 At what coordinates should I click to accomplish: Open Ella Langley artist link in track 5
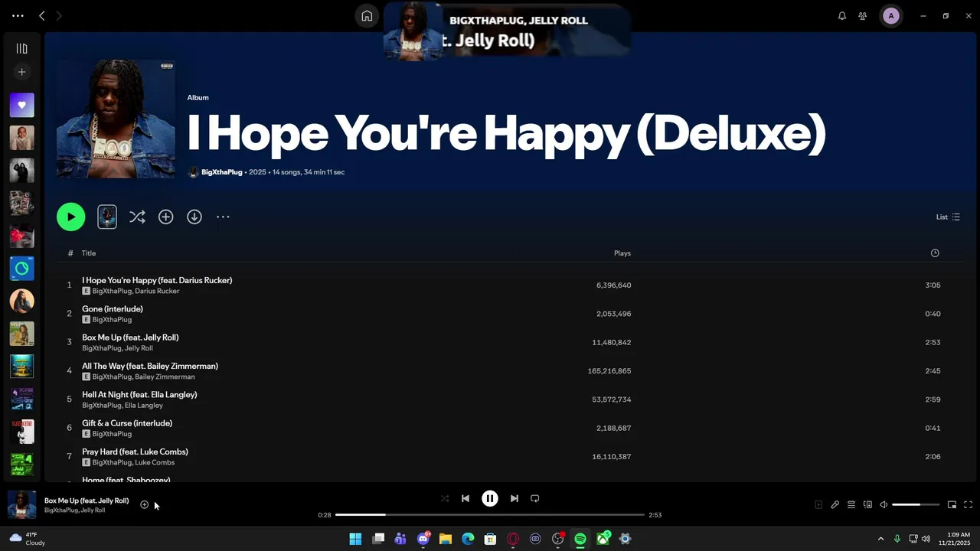click(144, 405)
